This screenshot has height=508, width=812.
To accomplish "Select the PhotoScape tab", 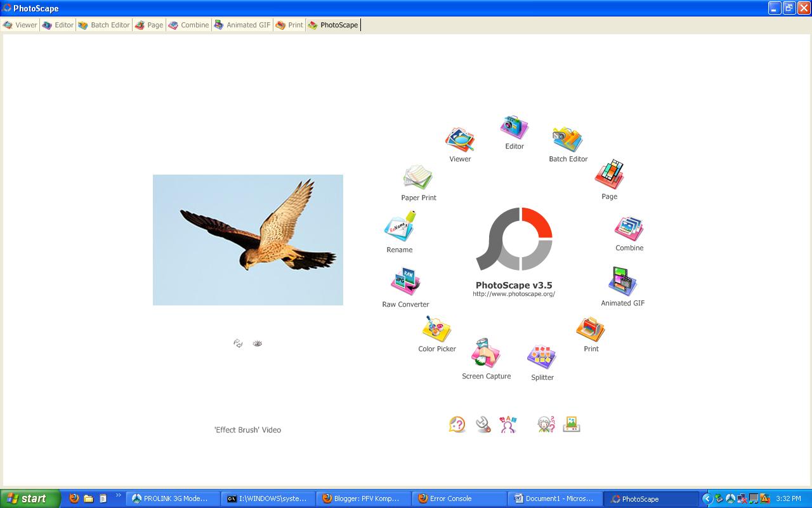I will 333,25.
